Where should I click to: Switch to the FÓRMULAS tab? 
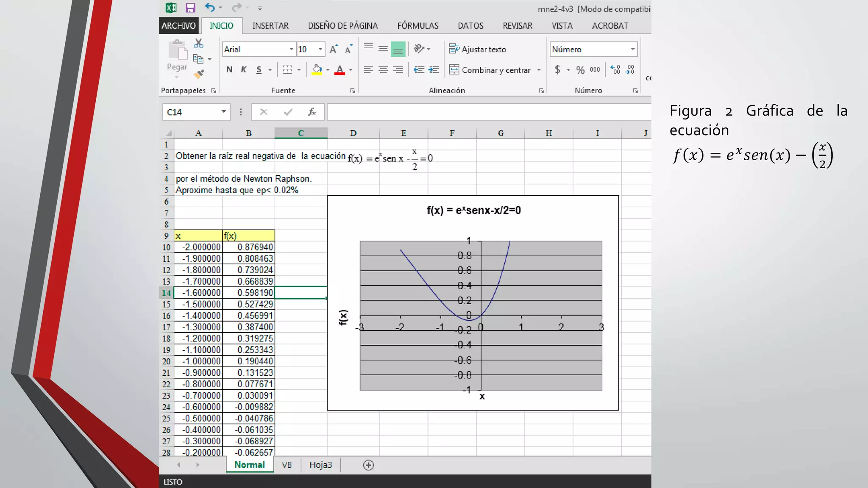click(x=418, y=26)
